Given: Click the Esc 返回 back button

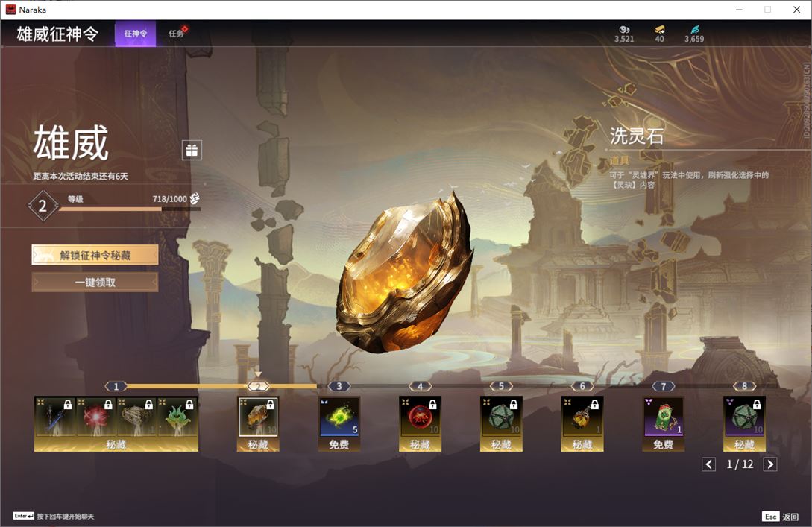Looking at the screenshot, I should tap(780, 517).
